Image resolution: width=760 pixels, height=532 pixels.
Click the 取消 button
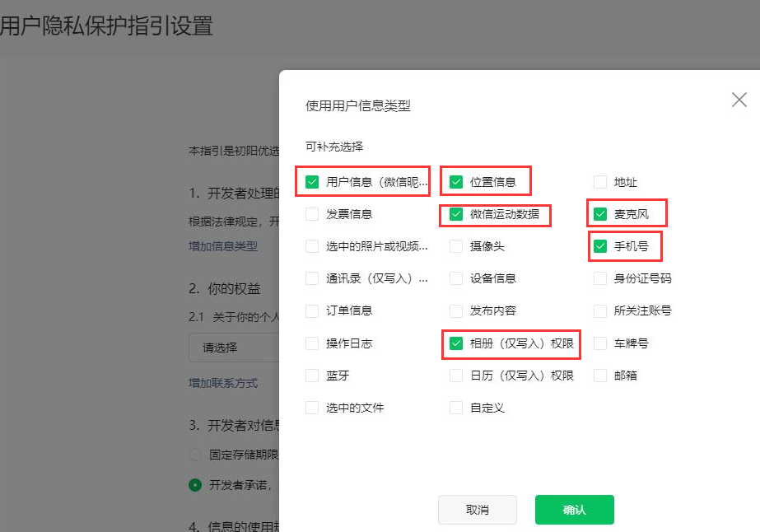pyautogui.click(x=478, y=510)
